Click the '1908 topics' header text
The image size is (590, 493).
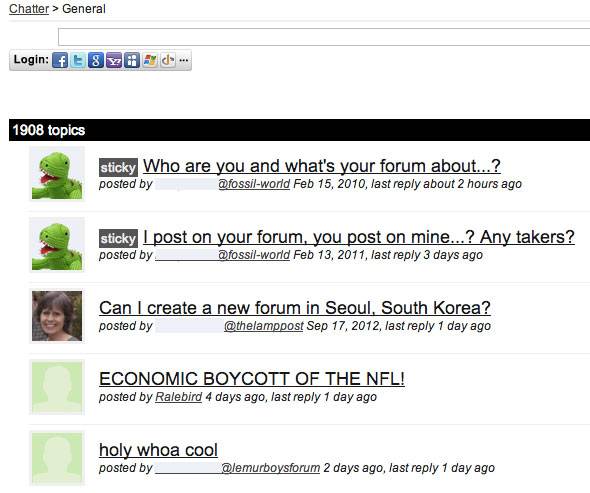point(49,130)
